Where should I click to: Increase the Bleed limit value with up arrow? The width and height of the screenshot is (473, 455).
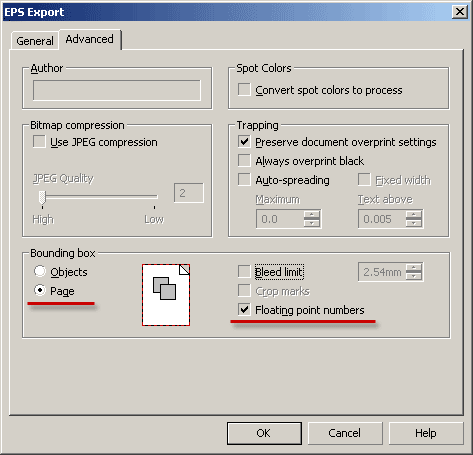point(414,267)
